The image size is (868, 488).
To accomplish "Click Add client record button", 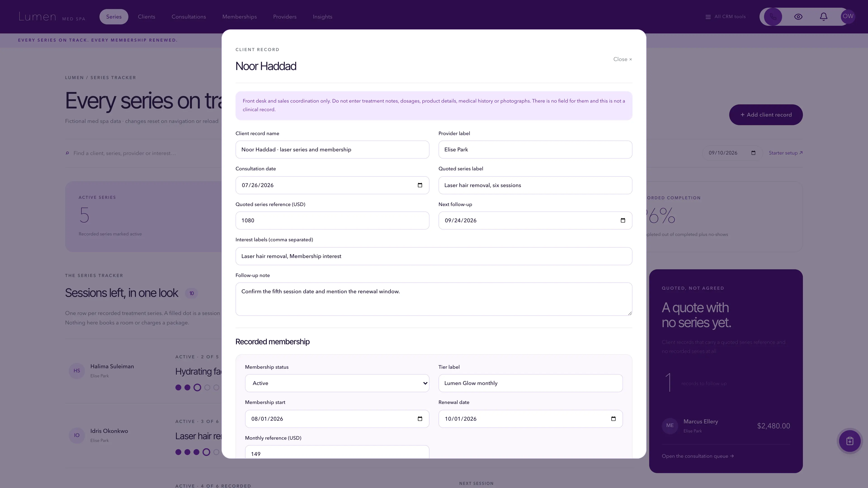I will [x=766, y=115].
